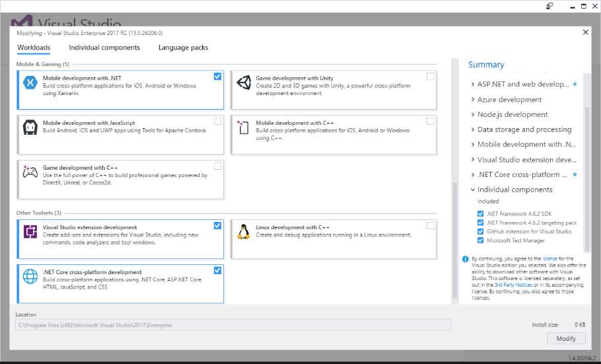The width and height of the screenshot is (601, 364).
Task: Click the Mobile development with C++ phone icon
Action: 242,127
